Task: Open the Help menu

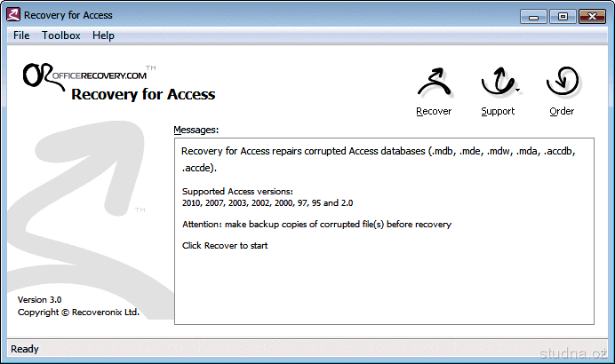Action: (103, 36)
